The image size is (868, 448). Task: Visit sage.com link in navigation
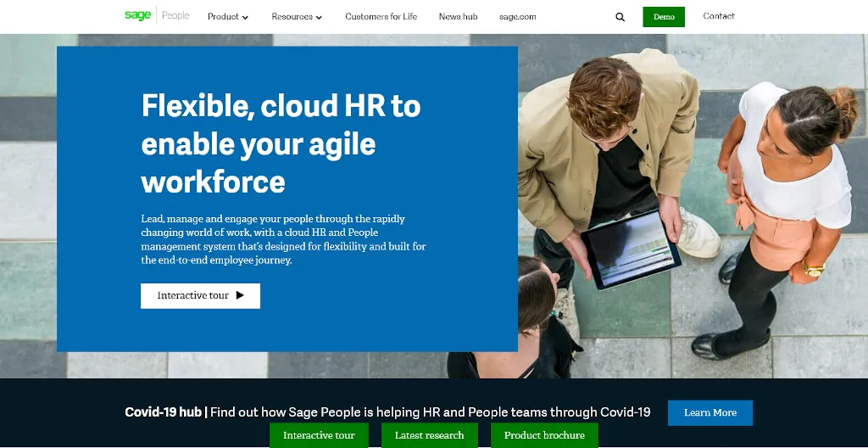click(518, 17)
